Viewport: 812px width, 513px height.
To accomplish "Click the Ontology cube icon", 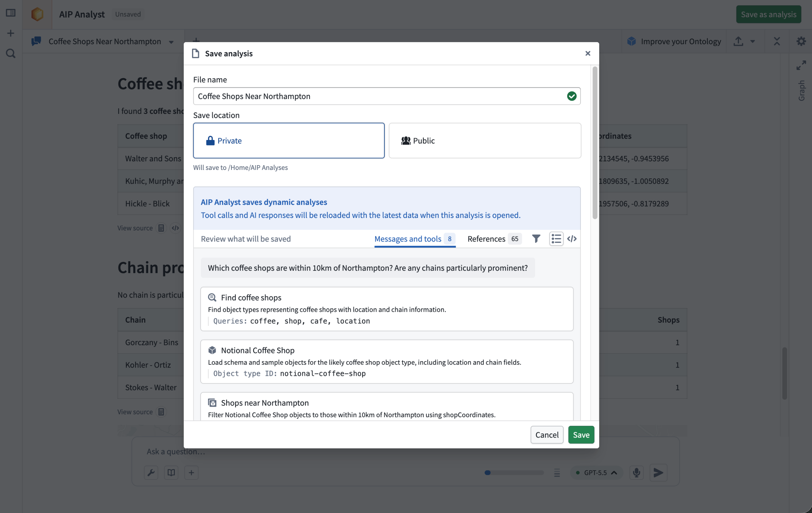I will [x=631, y=41].
